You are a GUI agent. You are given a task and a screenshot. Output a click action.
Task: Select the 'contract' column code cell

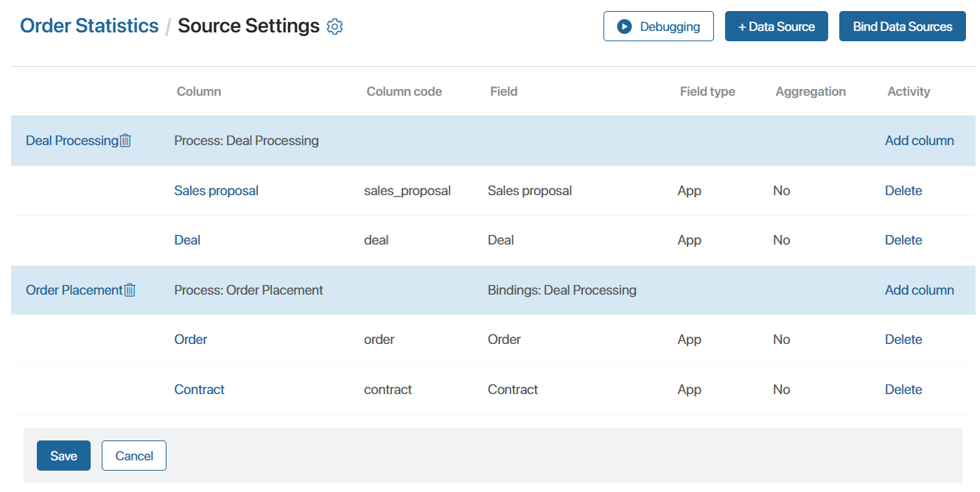tap(388, 390)
